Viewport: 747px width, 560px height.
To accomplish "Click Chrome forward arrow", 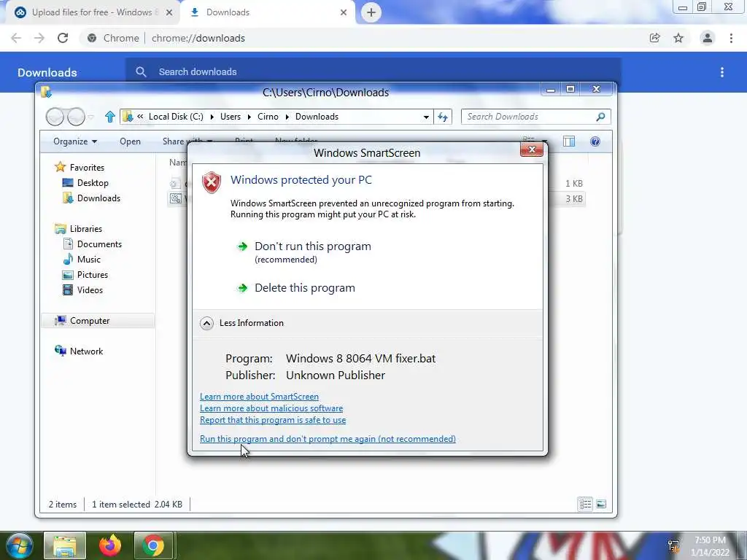I will click(39, 38).
